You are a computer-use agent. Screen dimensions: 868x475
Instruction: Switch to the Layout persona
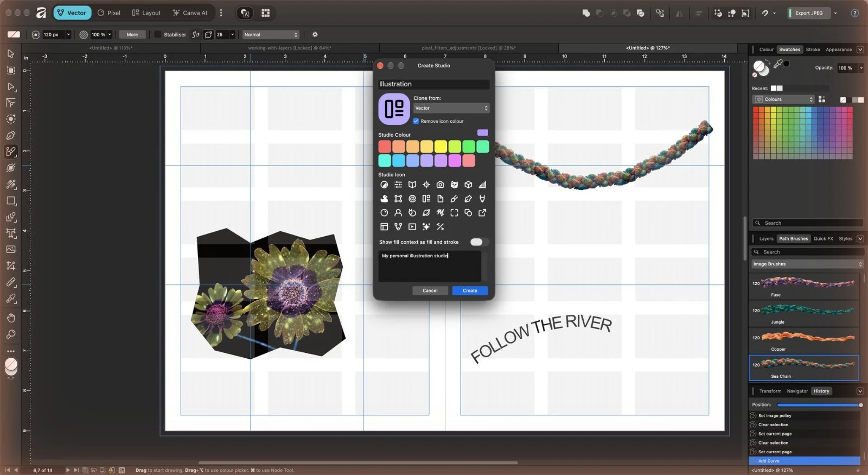coord(146,13)
